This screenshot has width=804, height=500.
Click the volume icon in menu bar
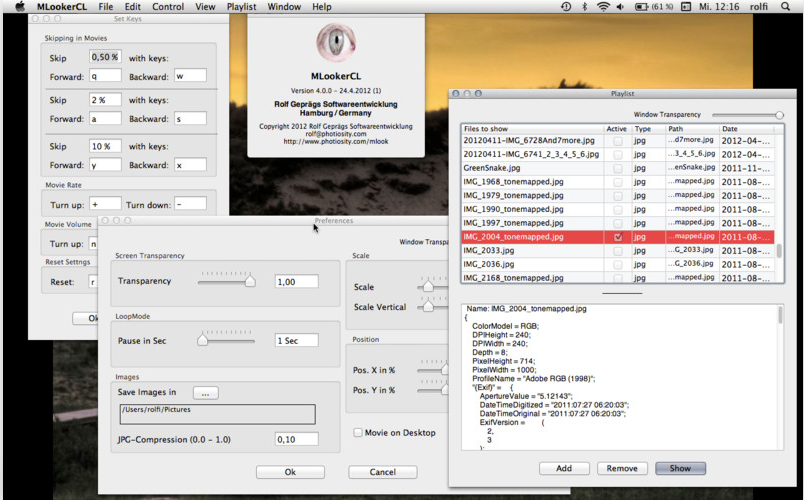(620, 7)
